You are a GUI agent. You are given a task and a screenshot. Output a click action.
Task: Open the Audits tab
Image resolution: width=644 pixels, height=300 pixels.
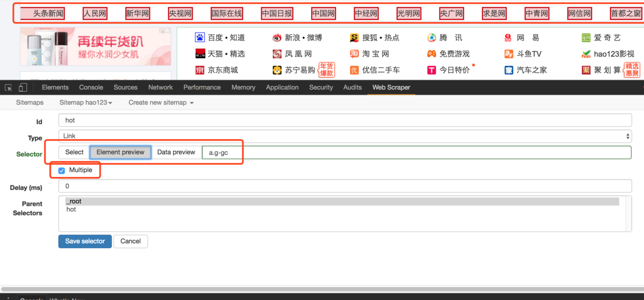tap(352, 87)
